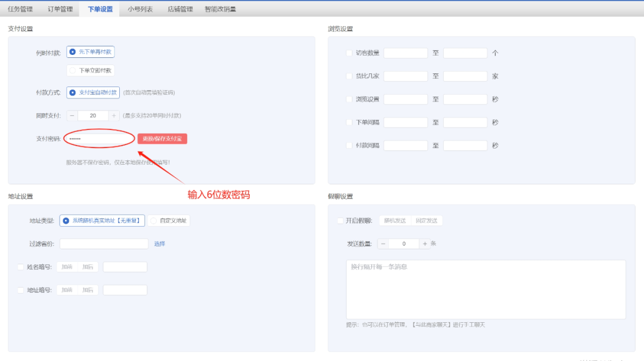Image resolution: width=644 pixels, height=361 pixels.
Task: Decrease 同时支付 count with minus button
Action: (x=72, y=116)
